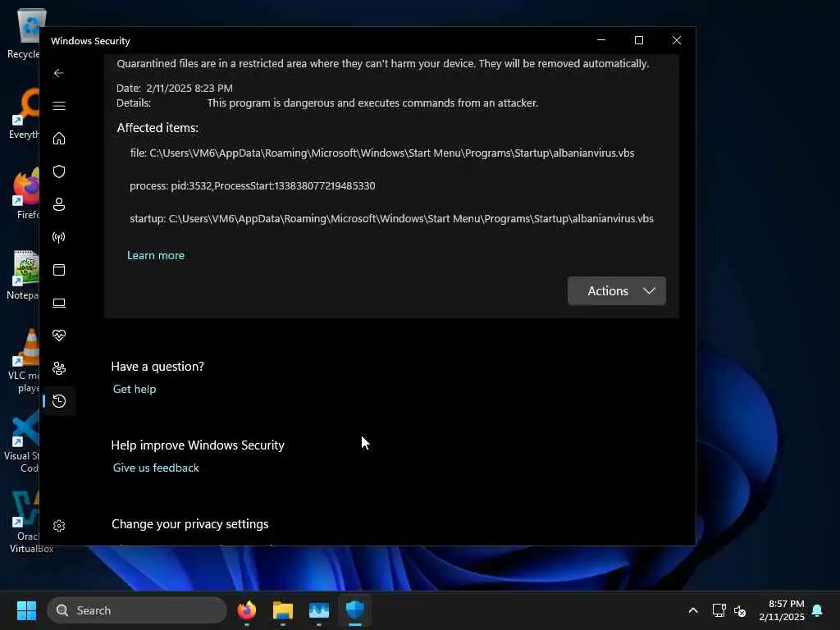This screenshot has height=630, width=840.
Task: Click the Affected items heading
Action: [x=157, y=128]
